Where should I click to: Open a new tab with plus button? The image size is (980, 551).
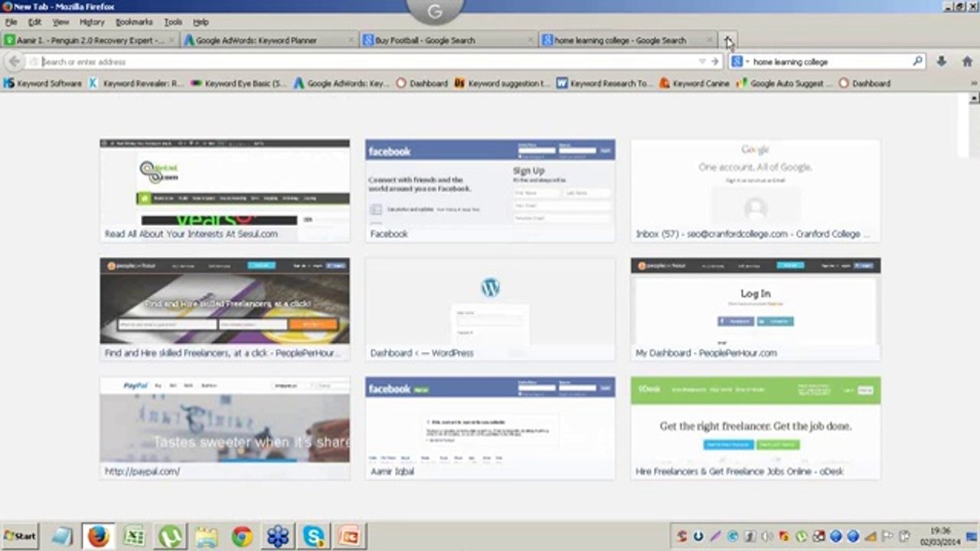pos(729,40)
